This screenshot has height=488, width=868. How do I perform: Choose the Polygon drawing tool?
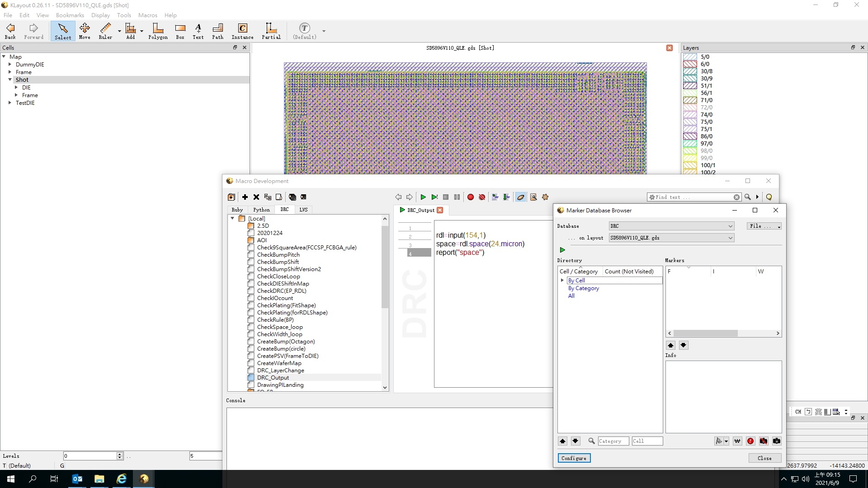tap(158, 31)
